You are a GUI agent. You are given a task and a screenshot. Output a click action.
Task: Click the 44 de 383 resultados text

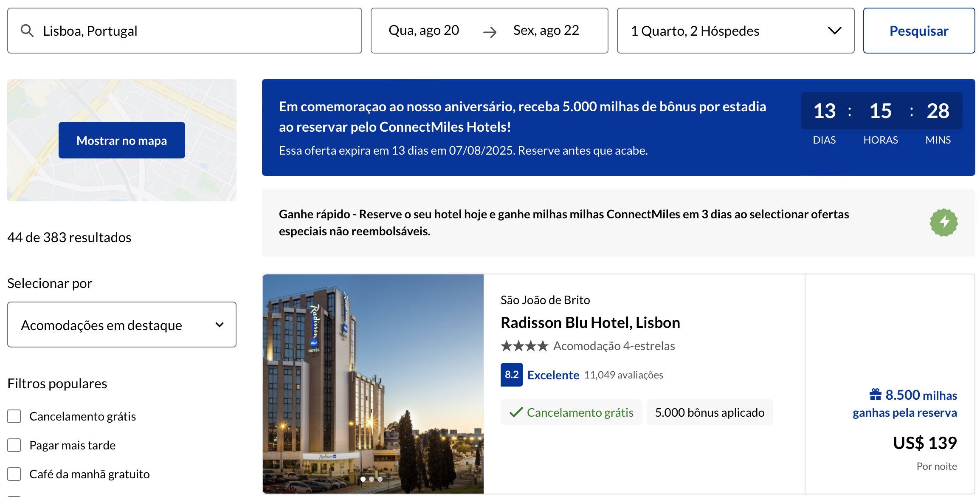pos(69,237)
